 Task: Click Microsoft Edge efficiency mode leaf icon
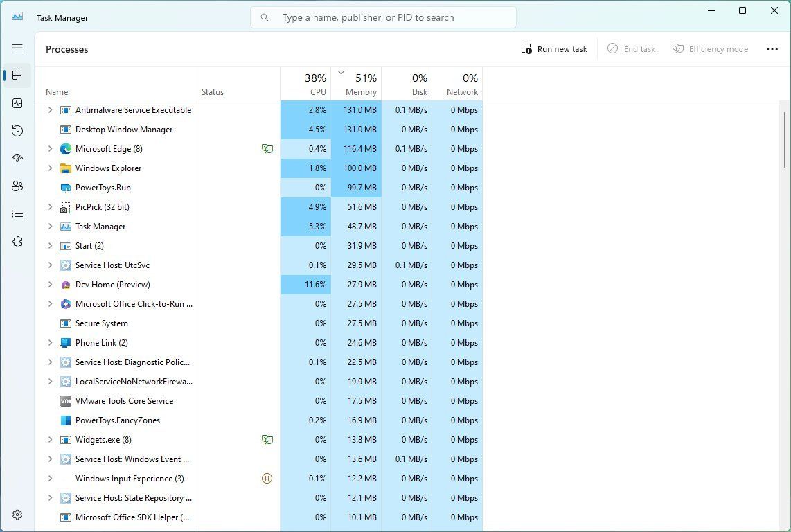pos(267,148)
